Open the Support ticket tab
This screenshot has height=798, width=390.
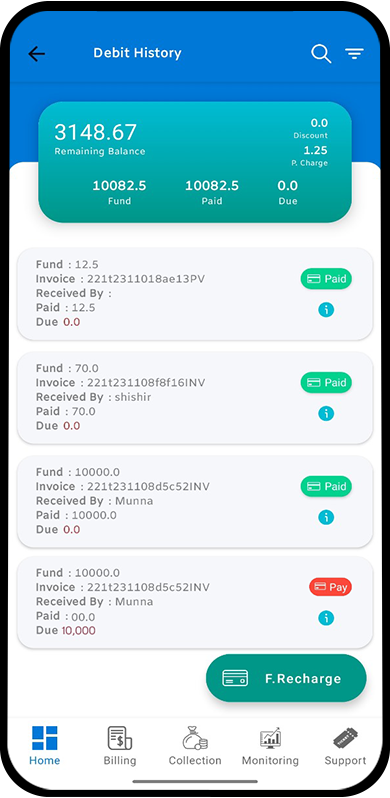[x=345, y=746]
